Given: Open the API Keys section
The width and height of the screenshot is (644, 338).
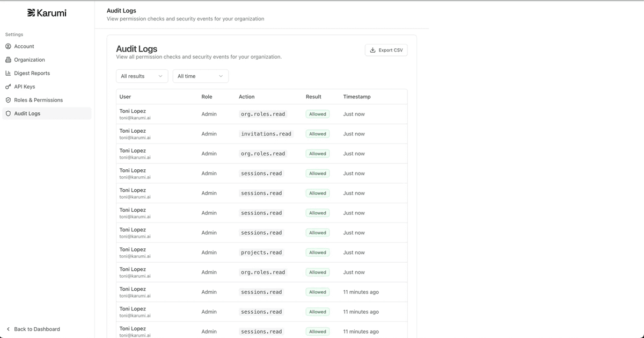Looking at the screenshot, I should pyautogui.click(x=47, y=87).
